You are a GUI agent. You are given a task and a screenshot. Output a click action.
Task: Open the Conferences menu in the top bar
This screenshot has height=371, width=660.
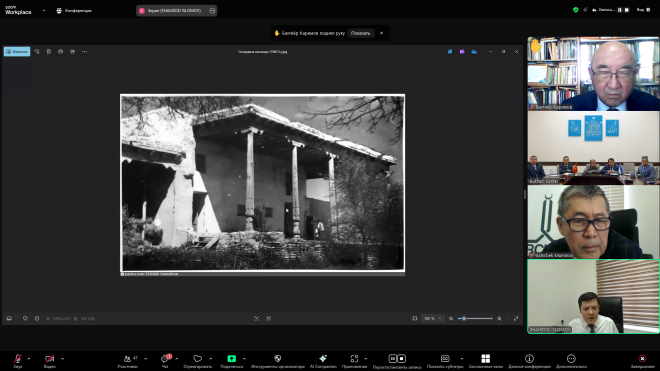coord(74,11)
